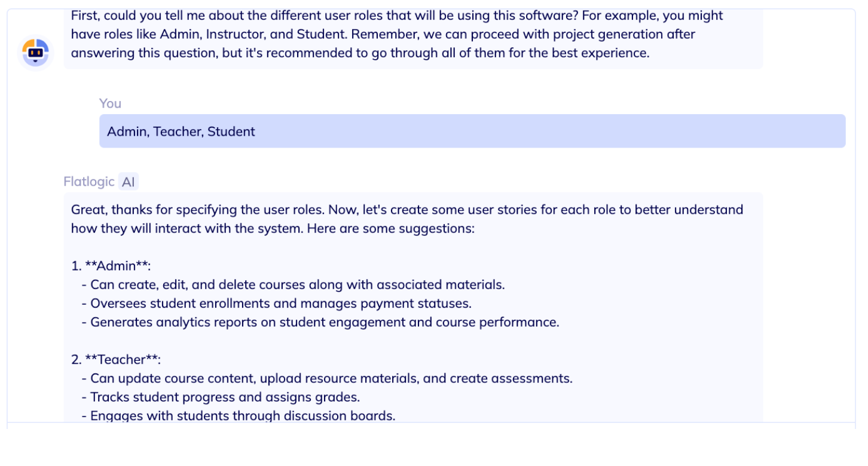Click the word Teacher in your sent message
The image size is (868, 466).
point(178,131)
